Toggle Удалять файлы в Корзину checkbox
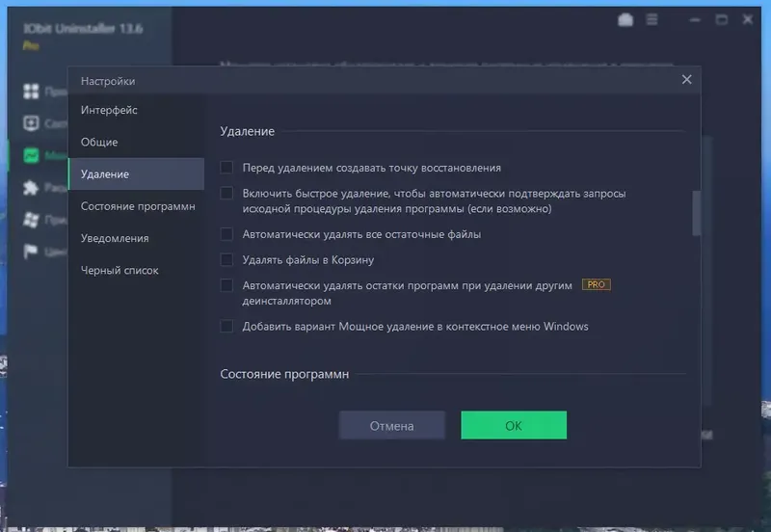Viewport: 771px width, 532px height. (x=226, y=259)
